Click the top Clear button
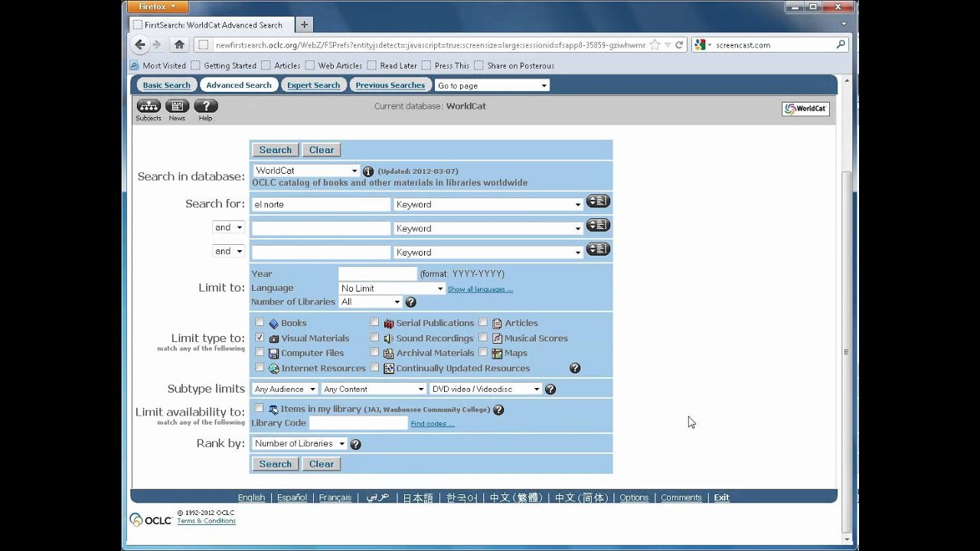The height and width of the screenshot is (551, 980). (322, 150)
